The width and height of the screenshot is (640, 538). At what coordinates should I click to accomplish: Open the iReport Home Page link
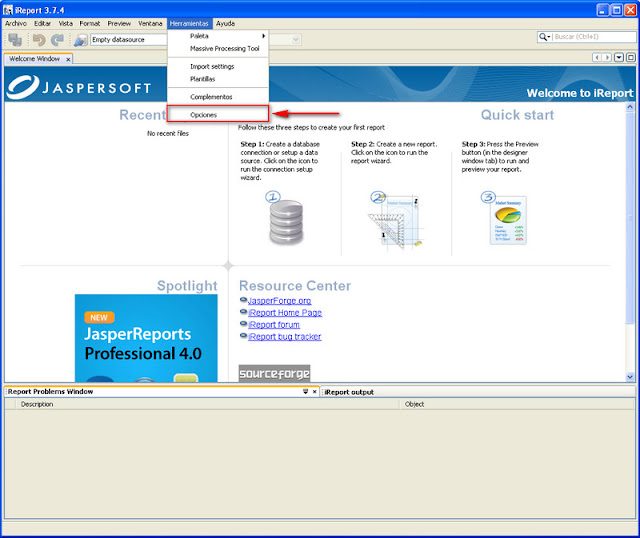285,313
